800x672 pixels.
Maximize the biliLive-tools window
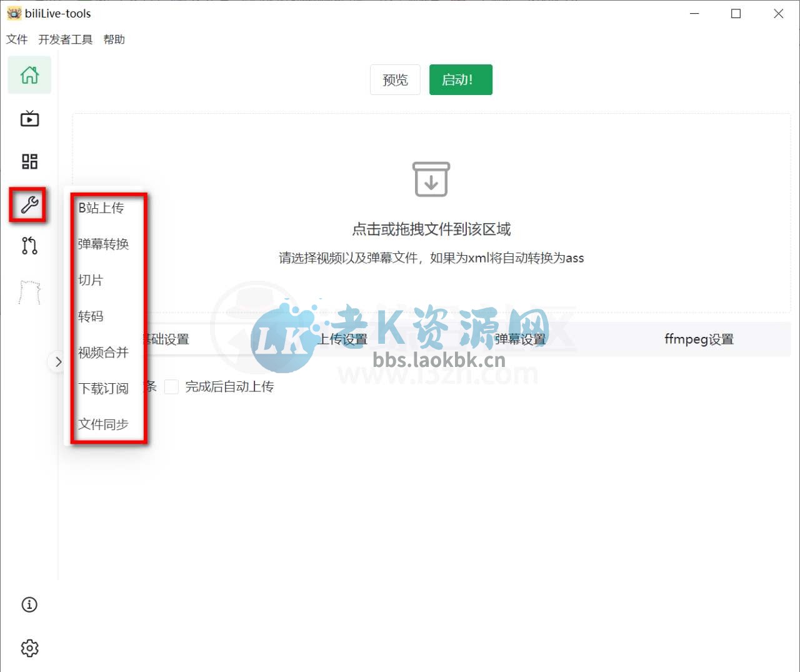(736, 14)
